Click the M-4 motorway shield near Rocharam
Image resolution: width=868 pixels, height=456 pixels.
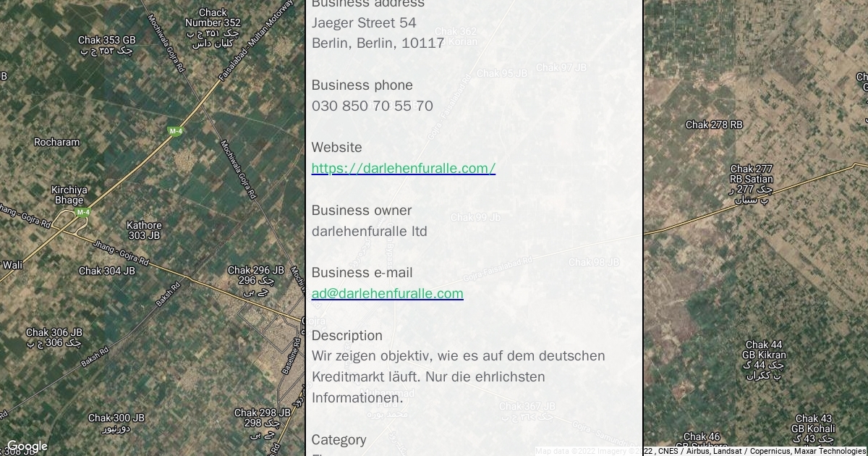click(x=175, y=131)
